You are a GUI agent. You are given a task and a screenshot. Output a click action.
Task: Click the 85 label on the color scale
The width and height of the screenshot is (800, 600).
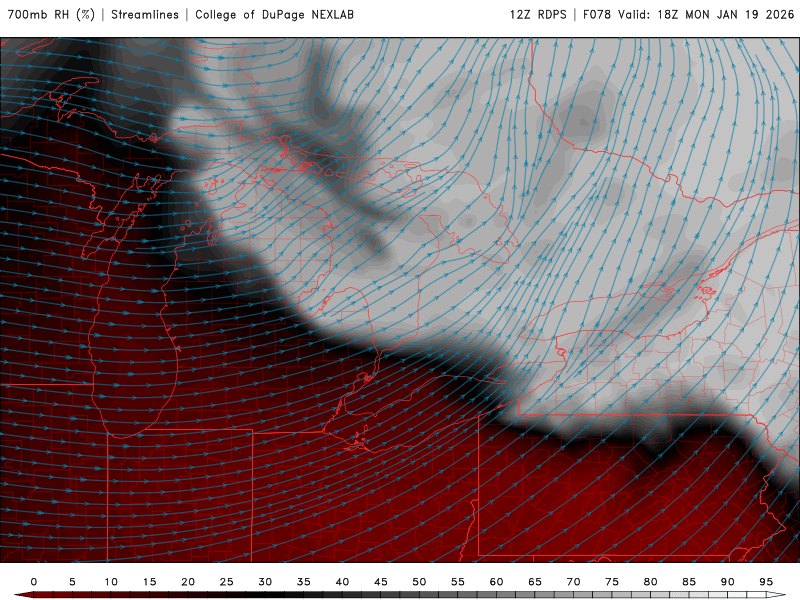click(689, 582)
